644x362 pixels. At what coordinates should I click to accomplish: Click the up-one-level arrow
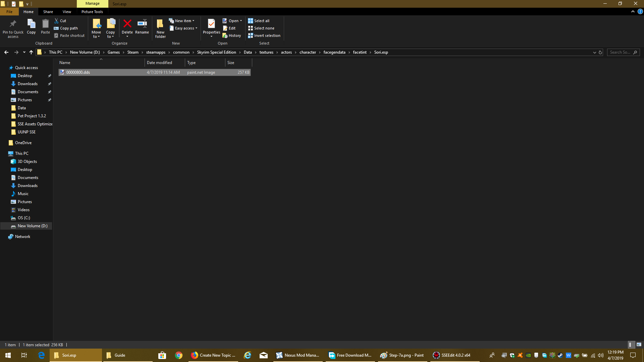click(x=31, y=52)
